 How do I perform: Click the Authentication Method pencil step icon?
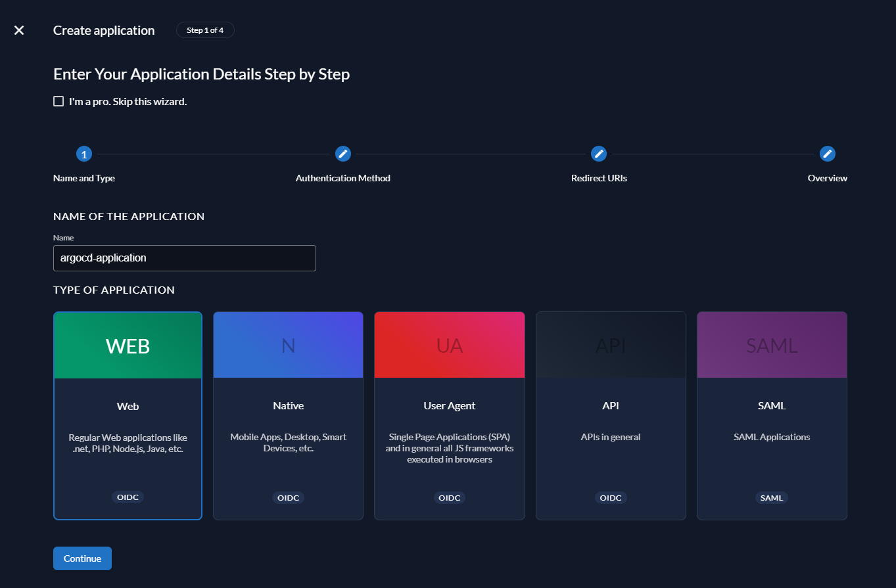(342, 154)
